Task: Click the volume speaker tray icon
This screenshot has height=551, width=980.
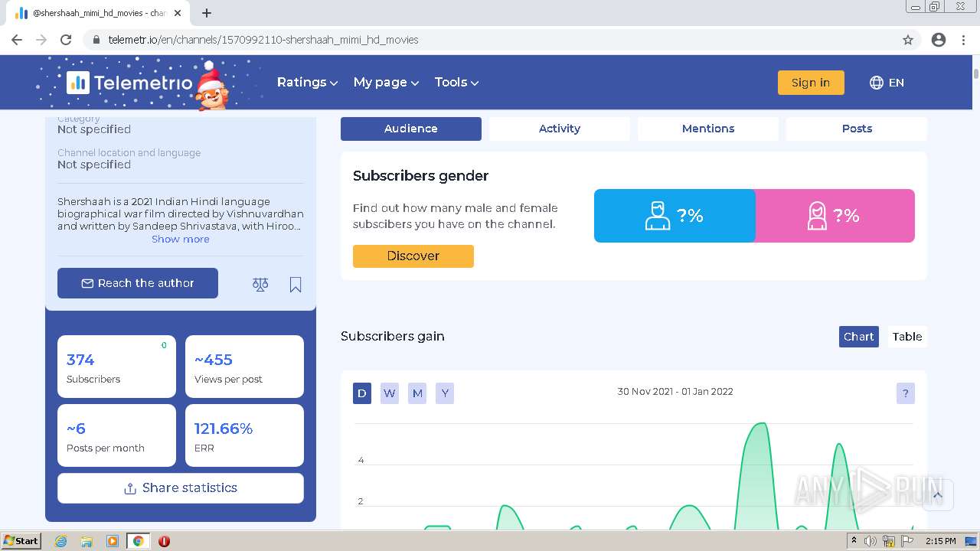Action: 871,541
